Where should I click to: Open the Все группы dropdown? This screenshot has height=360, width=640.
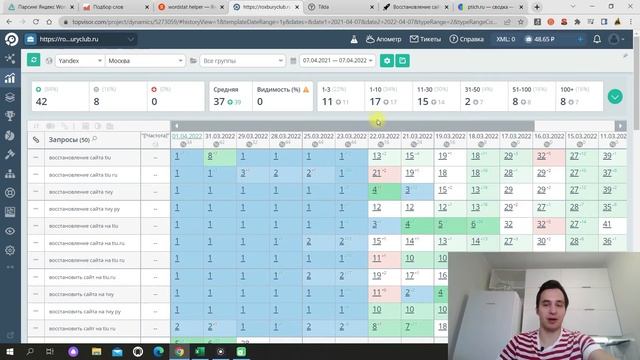point(242,61)
